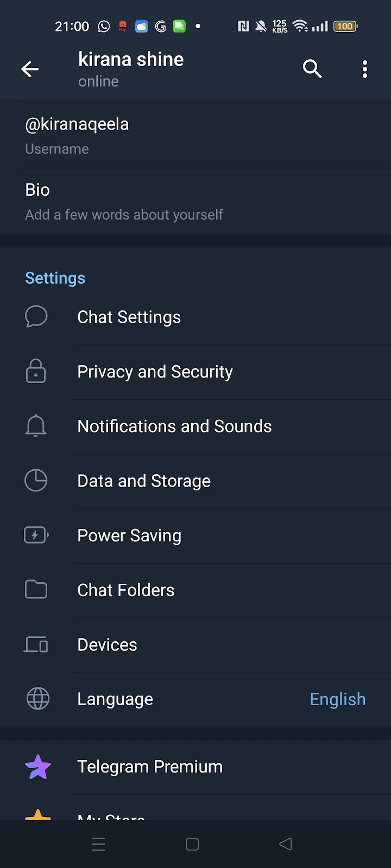Tap the Chat Settings speech bubble icon
This screenshot has height=868, width=391.
tap(36, 317)
